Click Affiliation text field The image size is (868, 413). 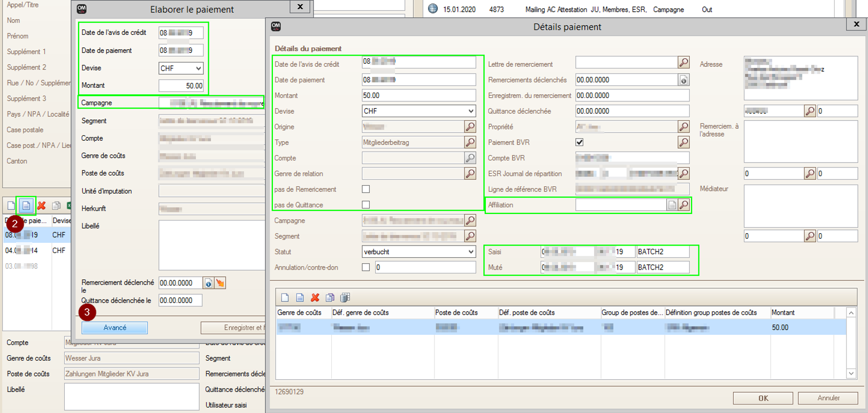coord(621,205)
